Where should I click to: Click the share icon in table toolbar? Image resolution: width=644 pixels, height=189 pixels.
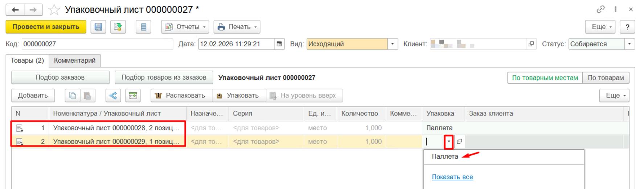click(113, 96)
